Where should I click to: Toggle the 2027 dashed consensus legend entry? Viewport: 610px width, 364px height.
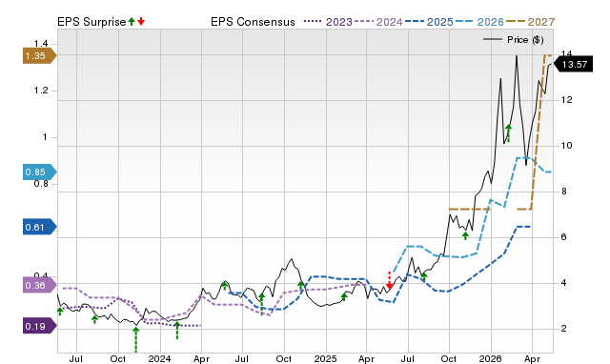tap(530, 22)
